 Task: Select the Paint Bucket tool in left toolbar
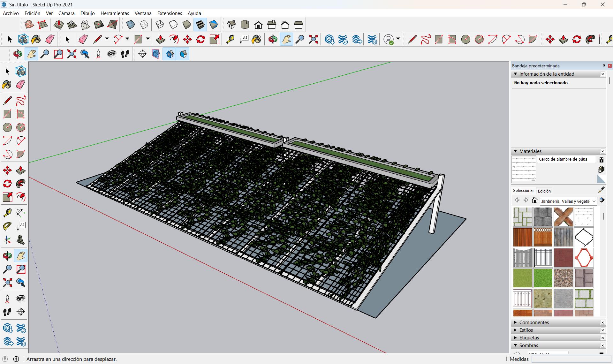(7, 85)
